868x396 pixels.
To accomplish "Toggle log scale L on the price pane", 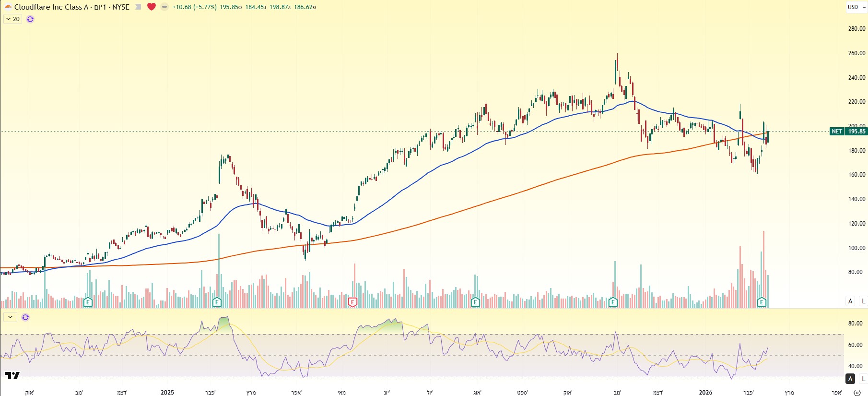I will click(x=863, y=301).
